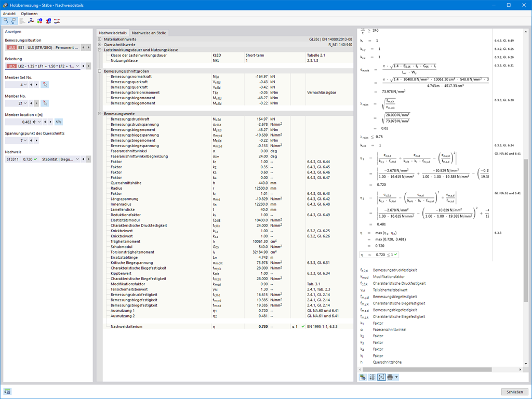Click the second selection-arrow toolbar icon
The image size is (532, 399).
pyautogui.click(x=14, y=21)
